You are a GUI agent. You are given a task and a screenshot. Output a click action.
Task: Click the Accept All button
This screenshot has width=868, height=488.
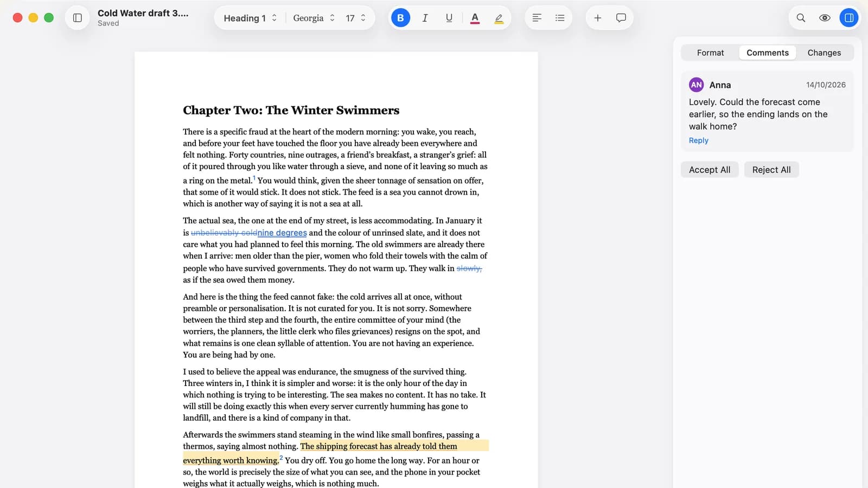pos(710,170)
